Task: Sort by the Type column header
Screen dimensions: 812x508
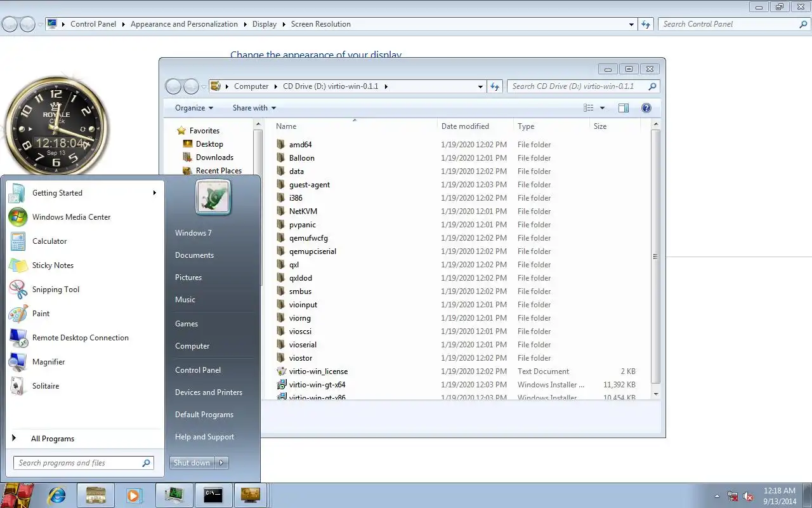Action: (x=551, y=126)
